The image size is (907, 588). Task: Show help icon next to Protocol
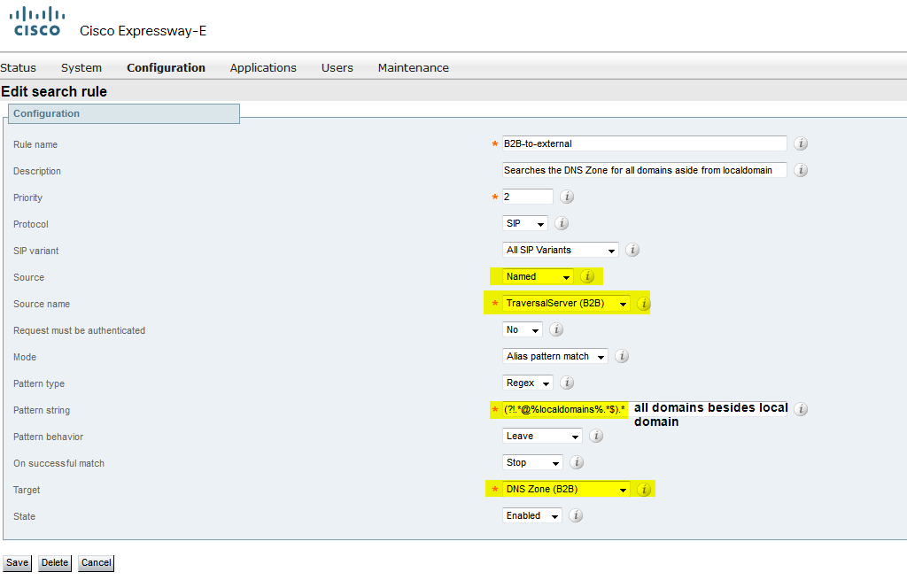pos(562,223)
